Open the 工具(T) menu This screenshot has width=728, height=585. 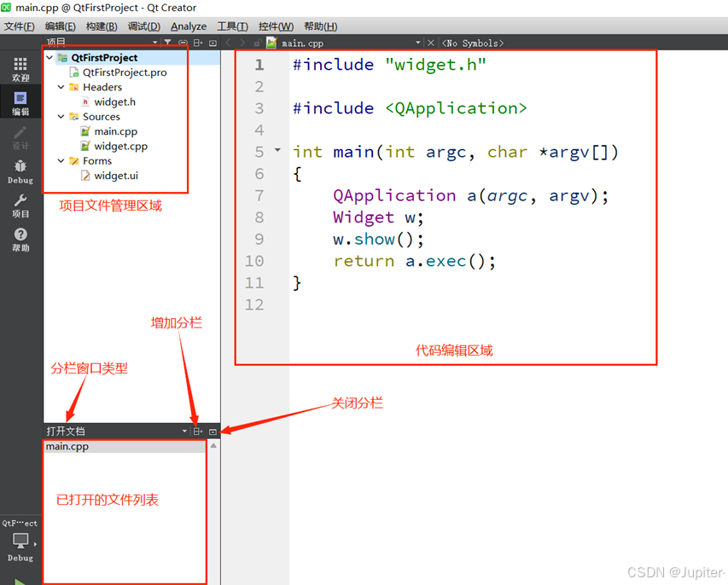[x=233, y=26]
